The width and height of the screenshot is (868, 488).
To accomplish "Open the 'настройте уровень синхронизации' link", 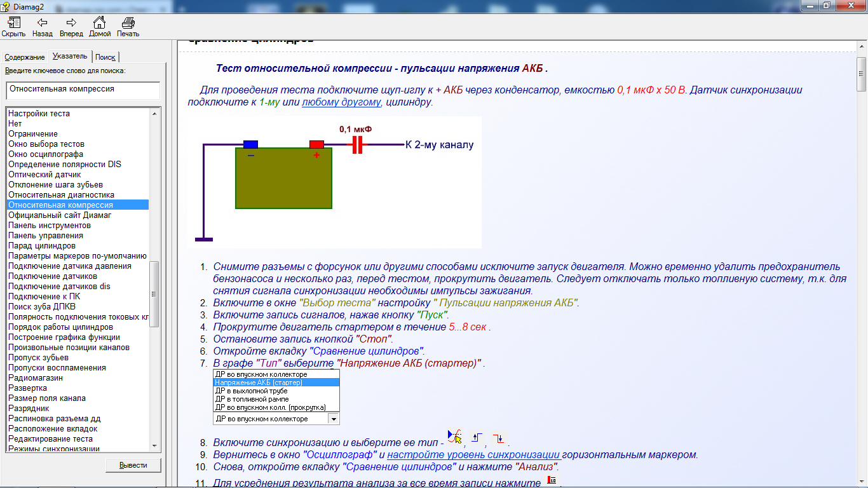I will click(x=473, y=455).
